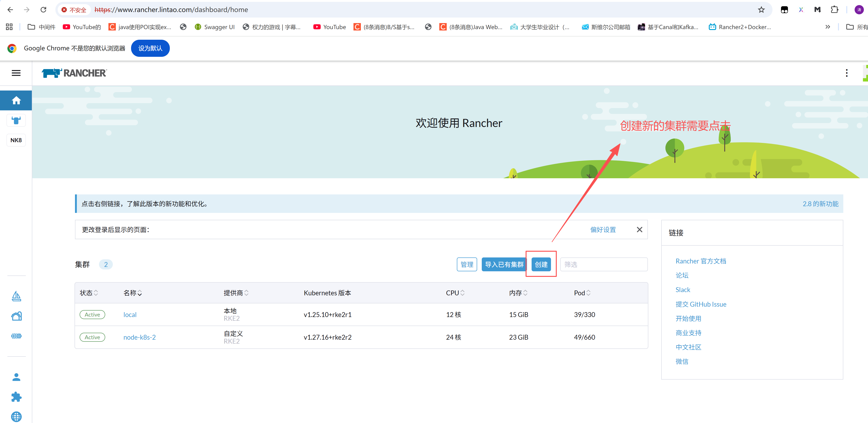
Task: Open the NK8 cluster shortcut in sidebar
Action: [x=16, y=140]
